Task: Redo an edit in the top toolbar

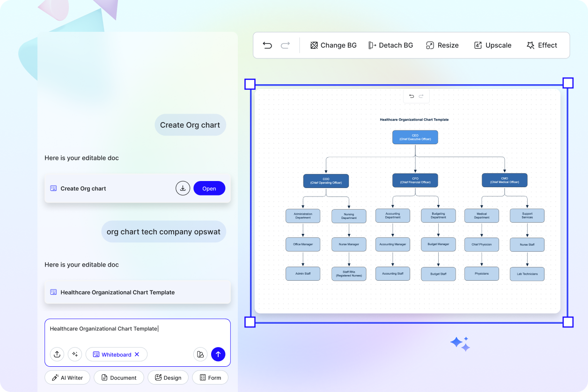Action: coord(285,45)
